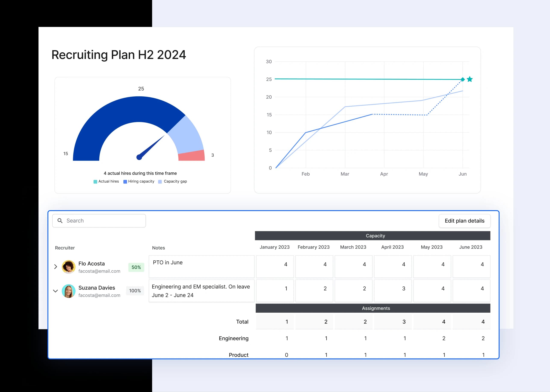Click the Capacity gap blue color swatch
This screenshot has height=392, width=550.
(160, 181)
